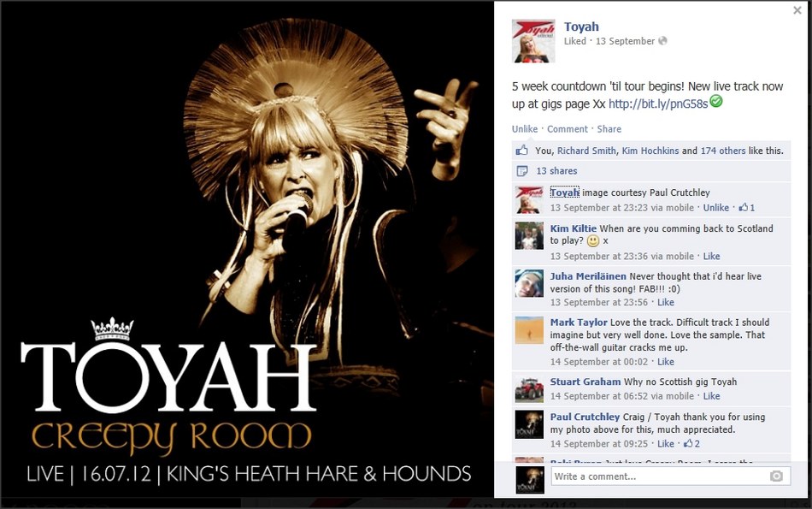Click the Toyah Creepy Room photo
The height and width of the screenshot is (509, 812).
point(247,249)
